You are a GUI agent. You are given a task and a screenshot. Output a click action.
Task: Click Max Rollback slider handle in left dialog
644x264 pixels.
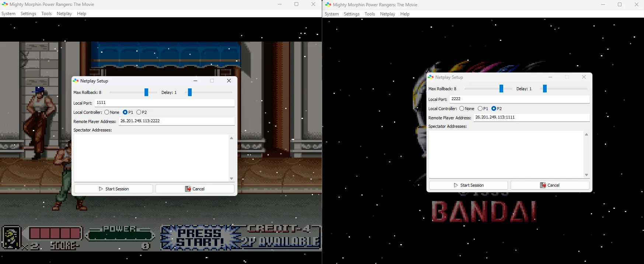point(146,92)
